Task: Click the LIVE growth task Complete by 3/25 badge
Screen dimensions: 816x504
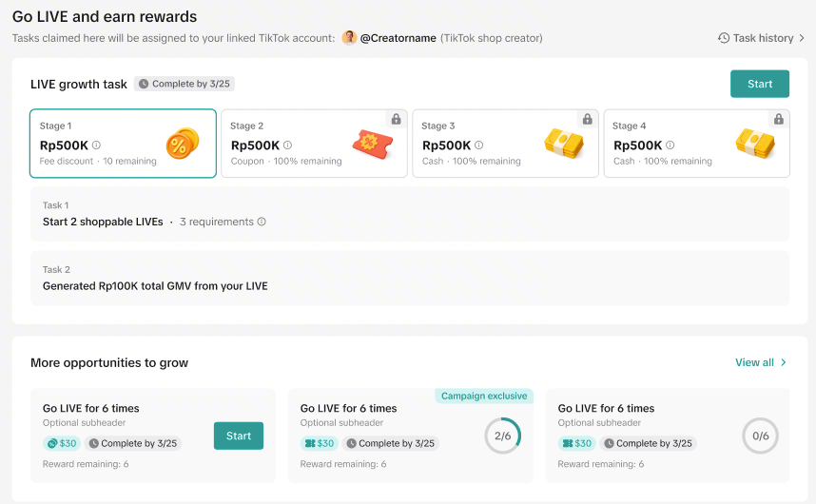Action: pos(185,84)
